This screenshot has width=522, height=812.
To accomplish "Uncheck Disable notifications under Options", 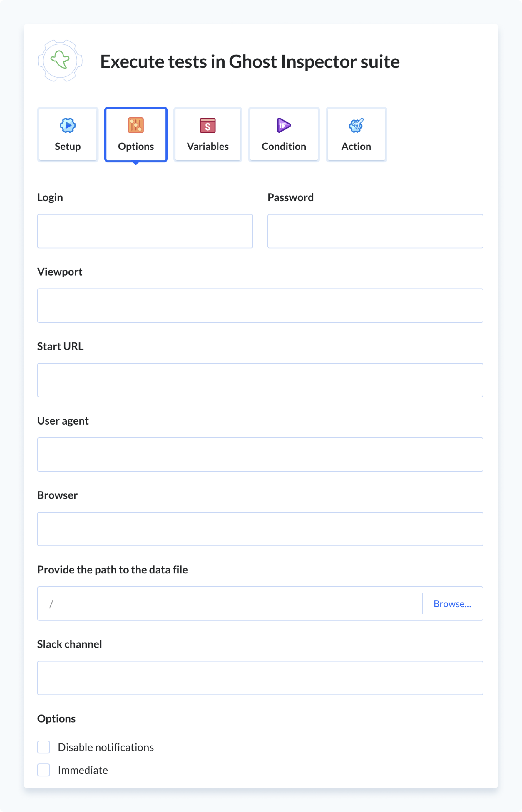I will pyautogui.click(x=43, y=747).
